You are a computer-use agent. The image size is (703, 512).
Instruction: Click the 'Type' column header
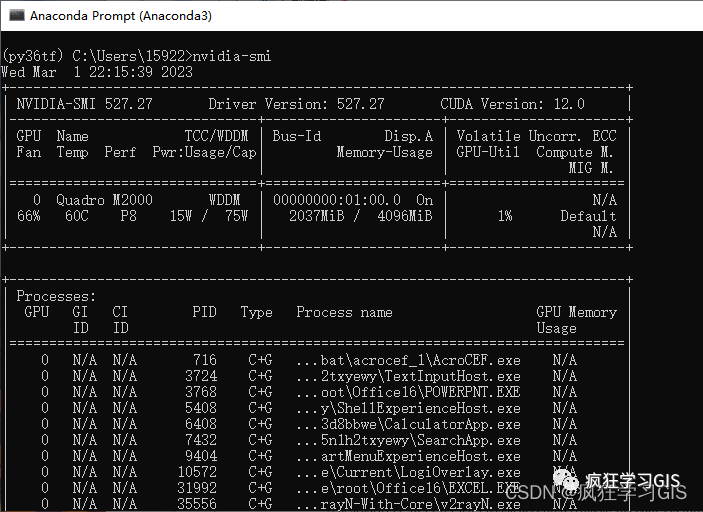[x=256, y=312]
